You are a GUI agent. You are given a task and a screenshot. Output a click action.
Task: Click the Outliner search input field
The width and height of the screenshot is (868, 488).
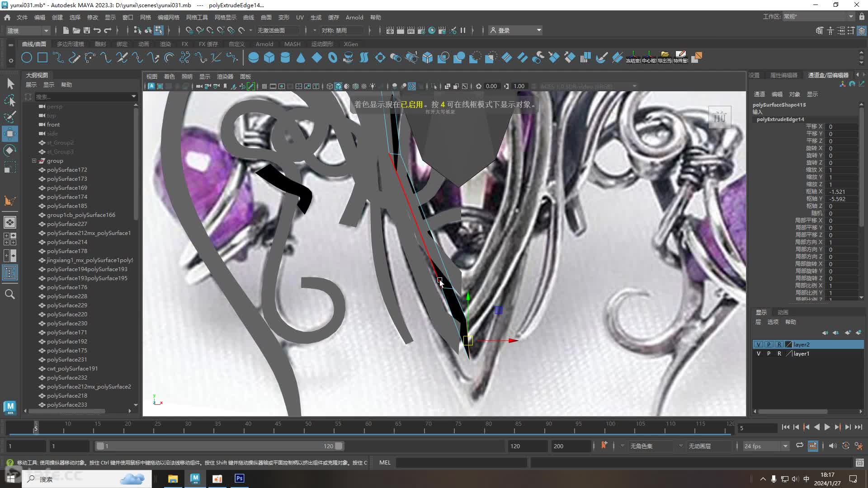pyautogui.click(x=82, y=96)
